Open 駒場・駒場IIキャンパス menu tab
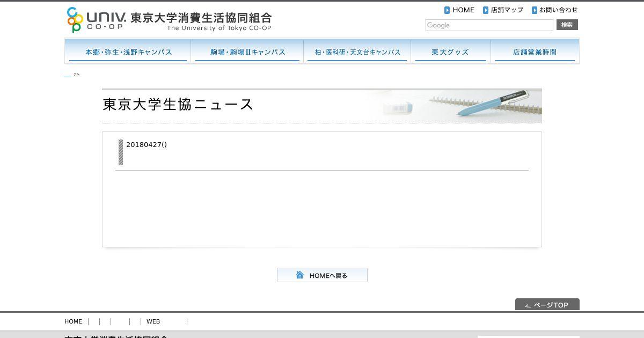The height and width of the screenshot is (338, 644). tap(247, 52)
